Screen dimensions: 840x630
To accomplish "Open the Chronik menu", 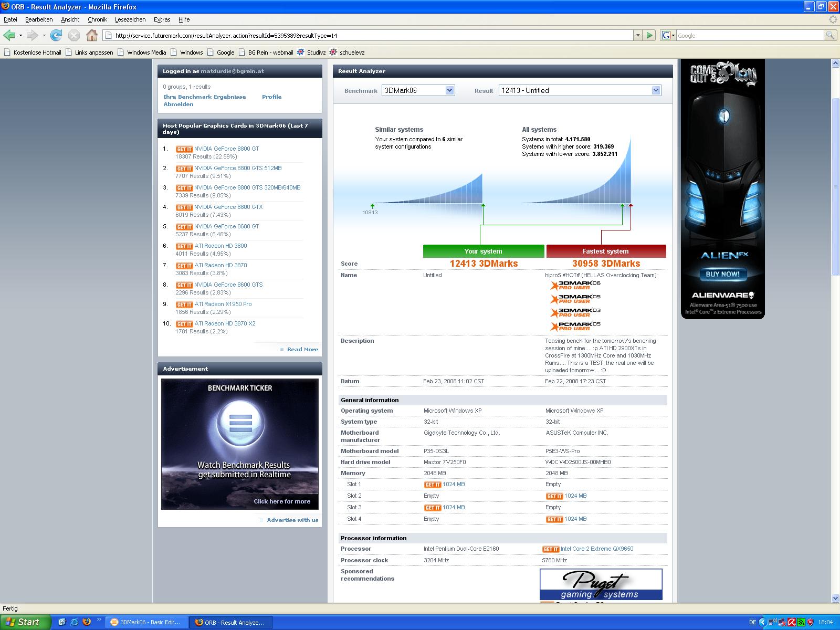I will 97,19.
